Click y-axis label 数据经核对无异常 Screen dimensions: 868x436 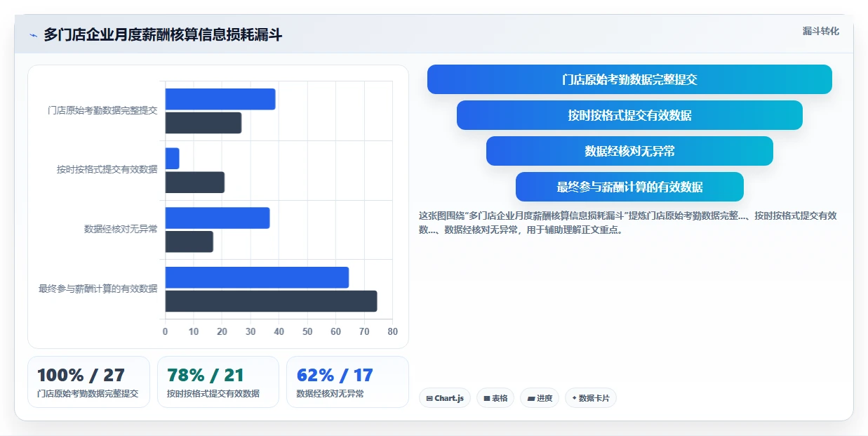[x=121, y=230]
